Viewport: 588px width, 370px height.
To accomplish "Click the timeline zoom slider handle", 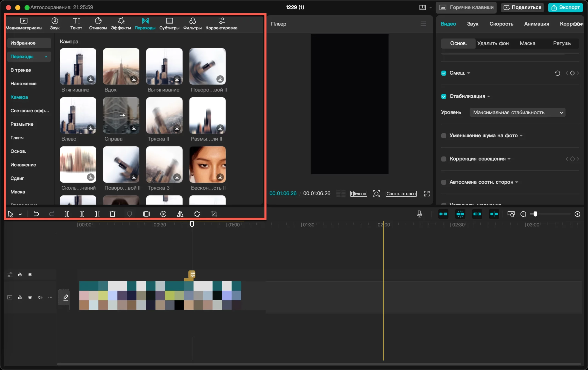I will (535, 214).
